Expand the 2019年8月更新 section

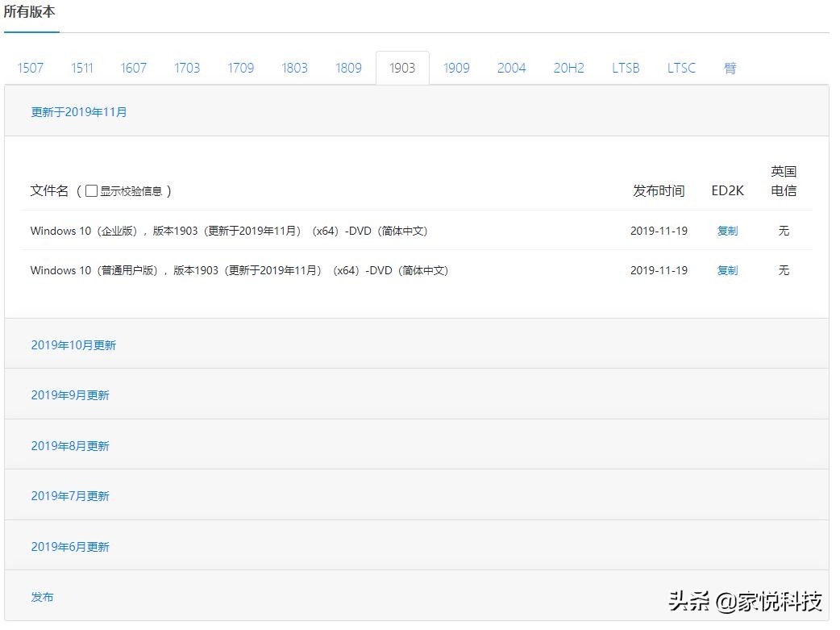click(x=70, y=446)
